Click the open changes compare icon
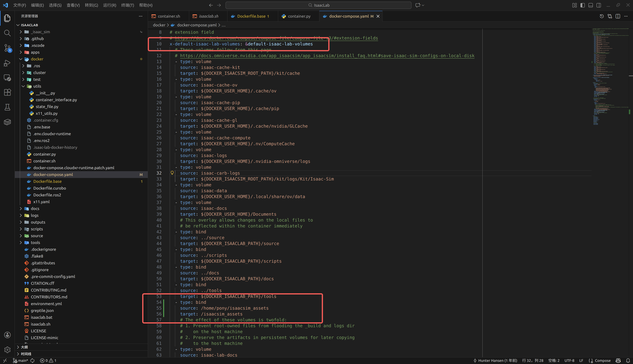633x364 pixels. click(x=610, y=16)
